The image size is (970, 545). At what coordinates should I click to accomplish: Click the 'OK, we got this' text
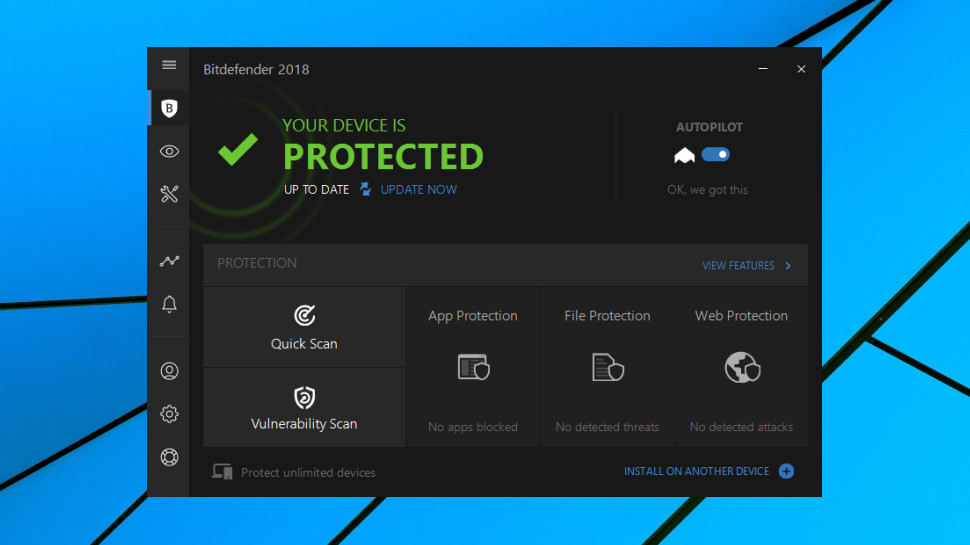(x=708, y=190)
